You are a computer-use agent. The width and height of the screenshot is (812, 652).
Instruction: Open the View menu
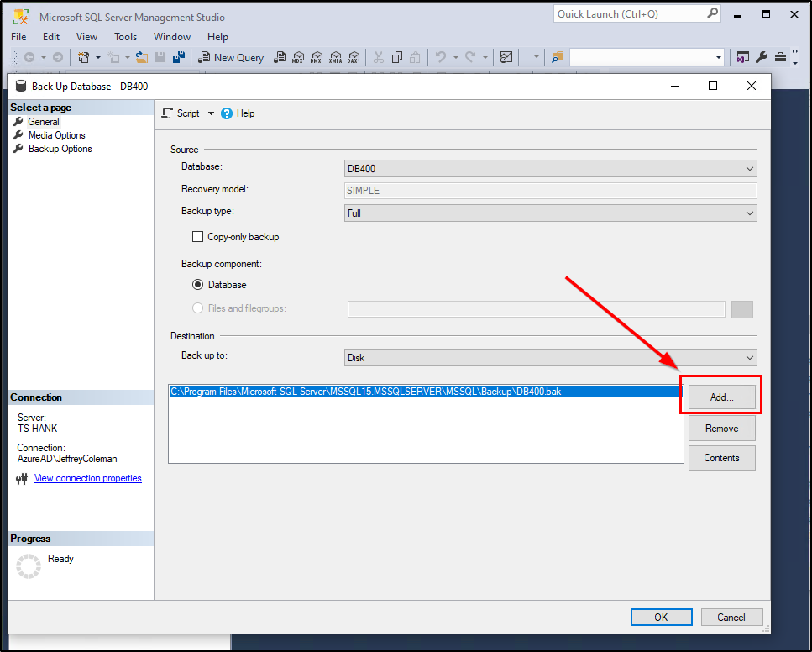coord(86,37)
